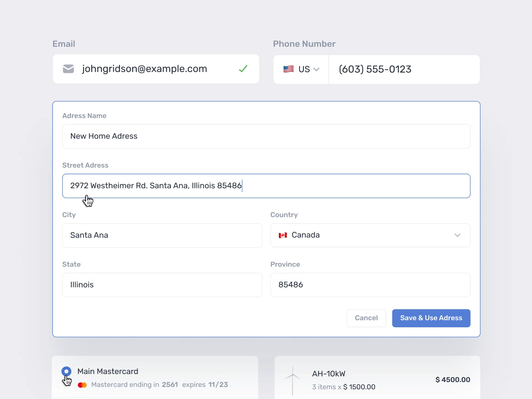Click the Mastercard logo icon

click(x=82, y=385)
